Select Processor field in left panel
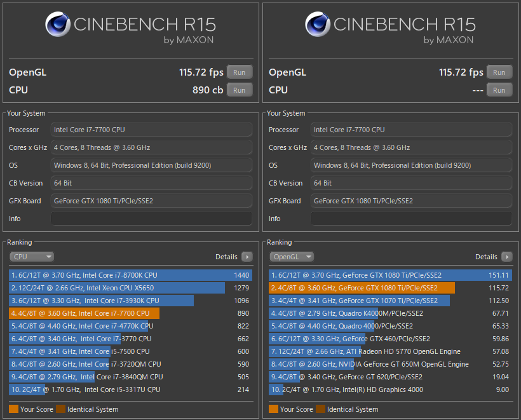This screenshot has height=420, width=521. coord(151,130)
